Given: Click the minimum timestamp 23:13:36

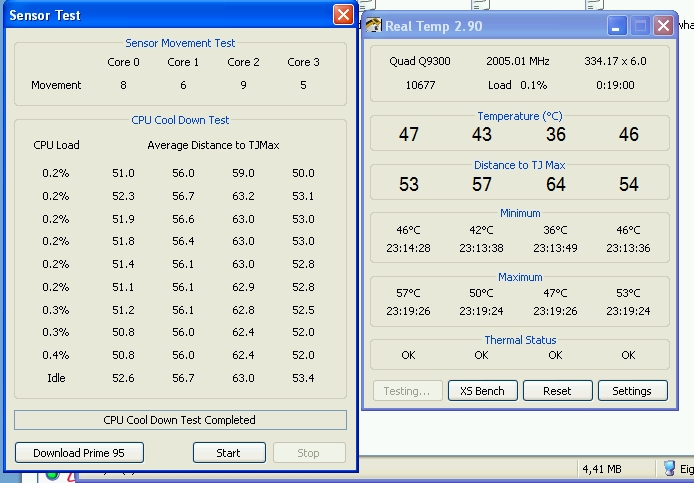Looking at the screenshot, I should point(628,248).
